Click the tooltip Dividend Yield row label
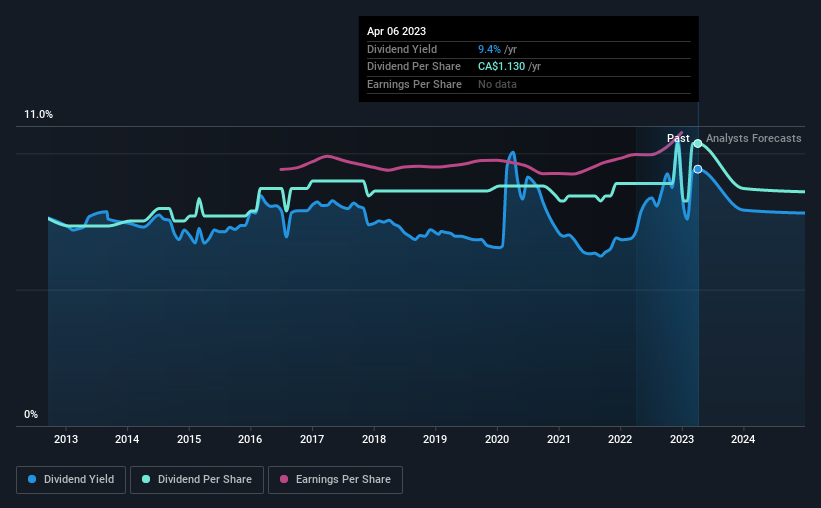Viewport: 821px width, 508px height. tap(402, 49)
